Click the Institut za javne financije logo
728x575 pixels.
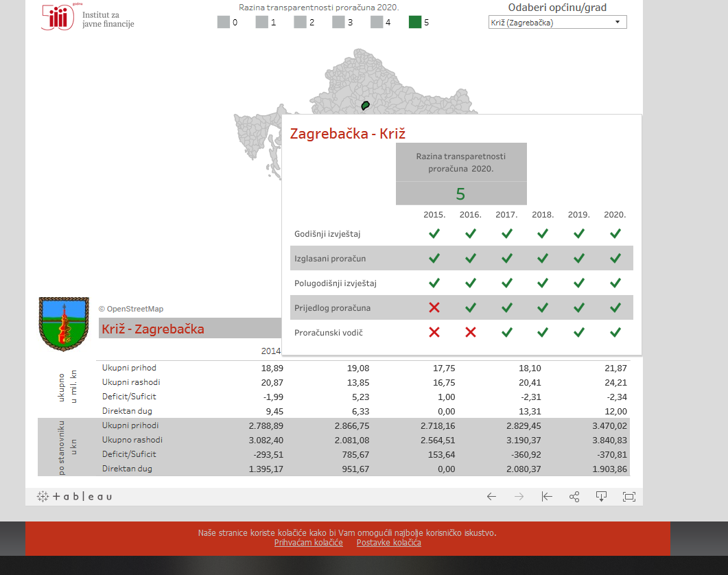click(x=88, y=17)
